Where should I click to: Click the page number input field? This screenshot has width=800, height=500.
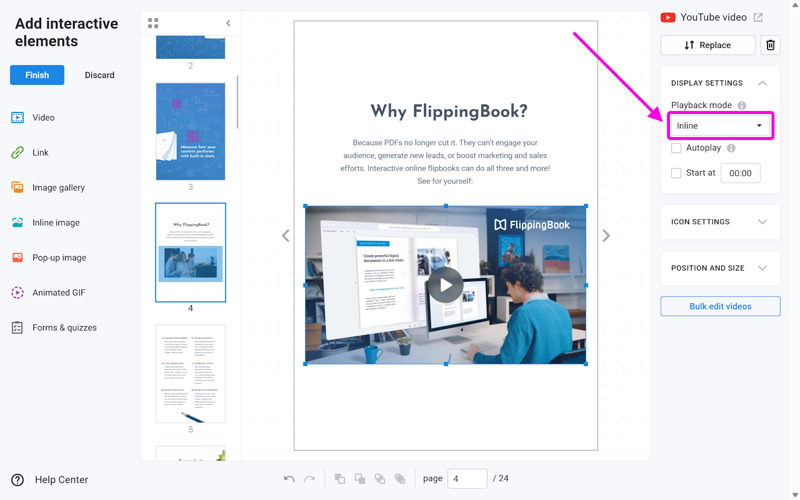467,479
